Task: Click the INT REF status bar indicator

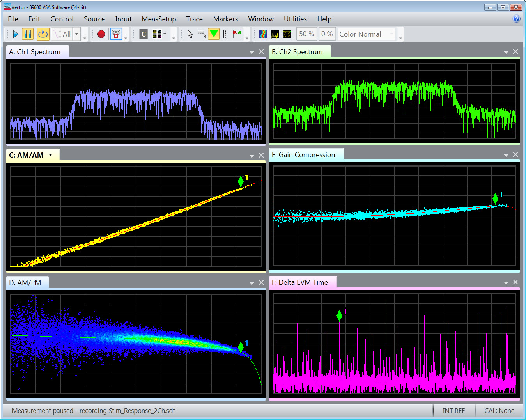Action: pos(453,411)
